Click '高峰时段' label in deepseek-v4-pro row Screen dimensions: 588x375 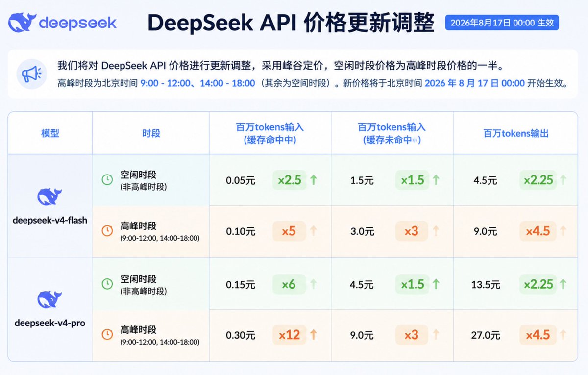(x=138, y=330)
